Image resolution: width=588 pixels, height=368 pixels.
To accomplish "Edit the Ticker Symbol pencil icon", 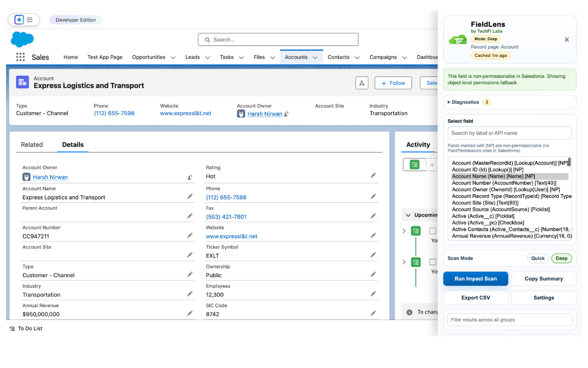I will tap(373, 255).
